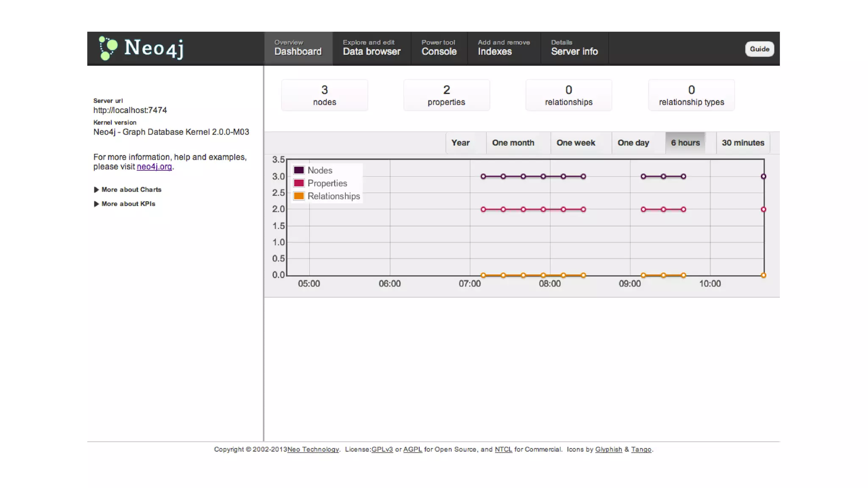The height and width of the screenshot is (488, 868).
Task: Click the Guide button
Action: click(x=759, y=49)
